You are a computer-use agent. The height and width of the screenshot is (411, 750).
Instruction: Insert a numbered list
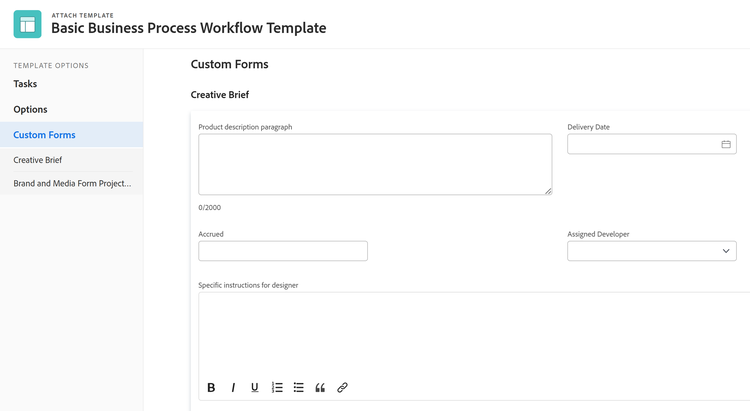point(277,388)
